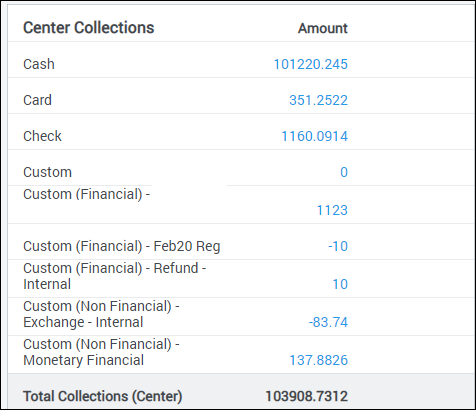476x410 pixels.
Task: Select the Custom (Non Financial) - Exchange - Internal label
Action: [101, 314]
